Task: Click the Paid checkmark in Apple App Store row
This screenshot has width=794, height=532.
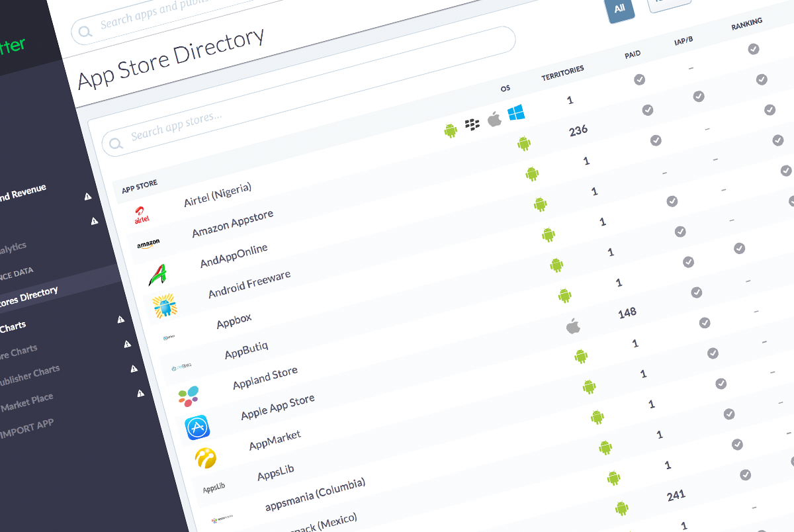Action: pos(696,292)
